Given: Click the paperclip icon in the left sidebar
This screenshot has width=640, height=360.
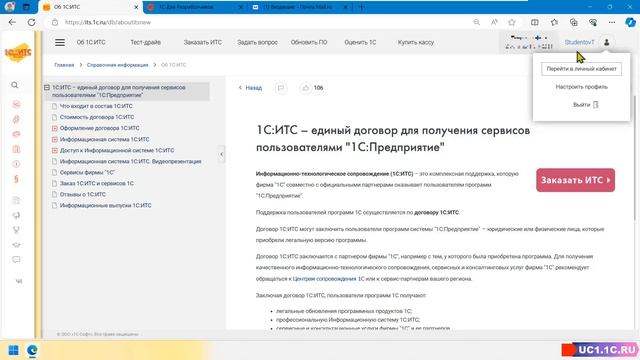Looking at the screenshot, I should 16,119.
